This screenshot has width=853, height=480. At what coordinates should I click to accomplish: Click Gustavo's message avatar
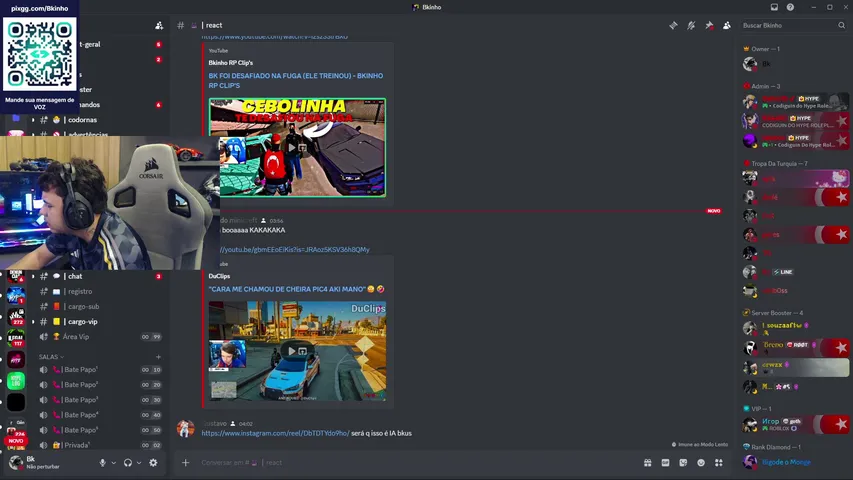click(x=186, y=428)
